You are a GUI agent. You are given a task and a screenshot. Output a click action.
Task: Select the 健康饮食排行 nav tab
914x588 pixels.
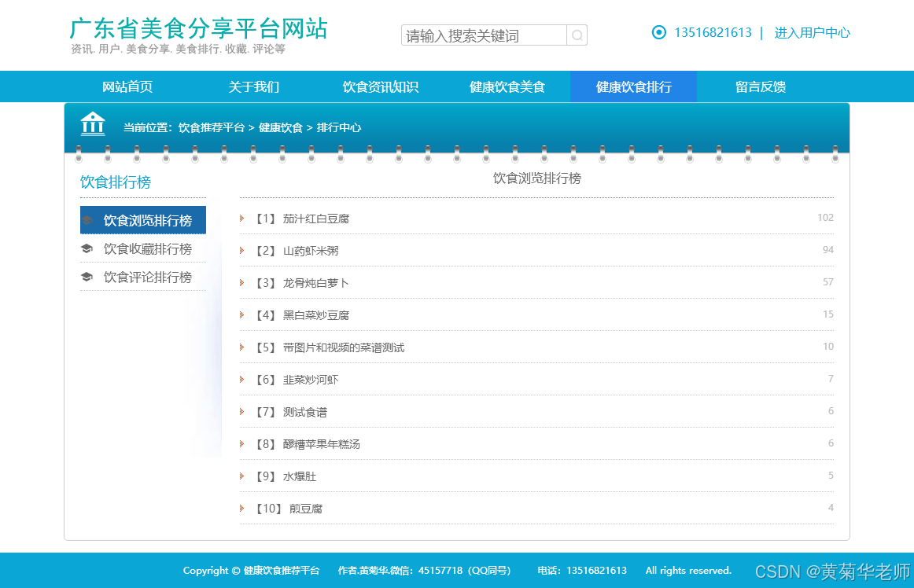[x=633, y=86]
